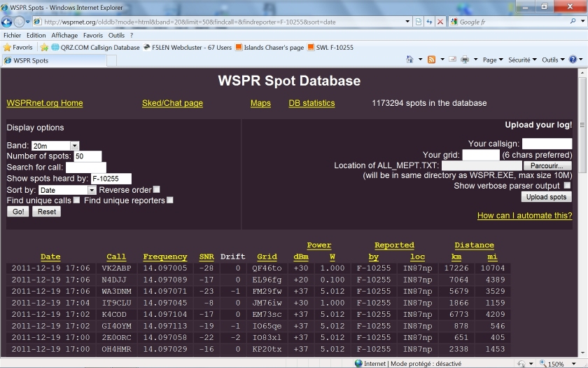The height and width of the screenshot is (368, 588).
Task: Click the printer icon
Action: [x=464, y=60]
